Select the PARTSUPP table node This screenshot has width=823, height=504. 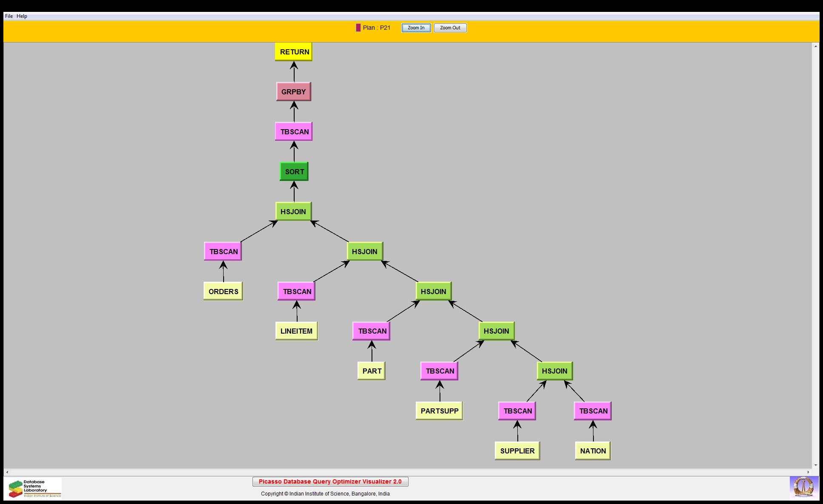[x=439, y=411]
